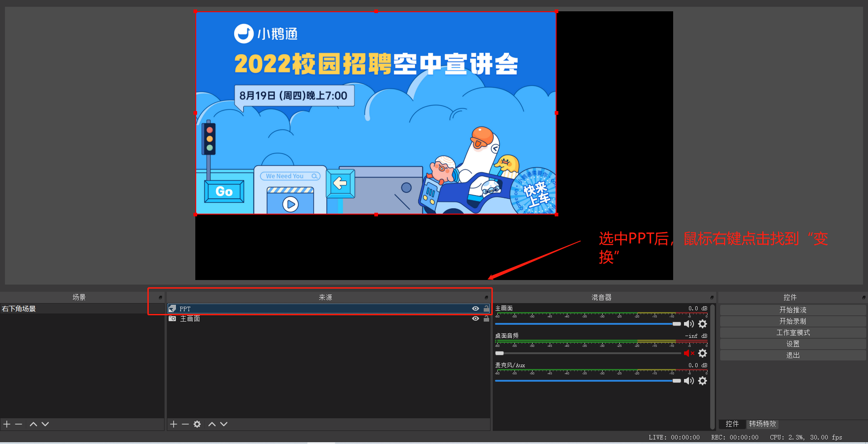Add a new scene with the plus icon
This screenshot has height=444, width=868.
coord(7,424)
